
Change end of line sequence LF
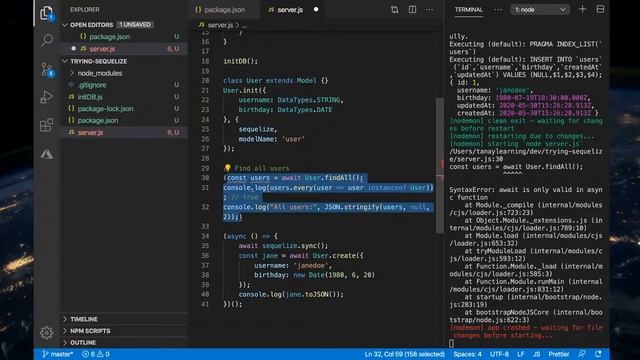pyautogui.click(x=520, y=354)
